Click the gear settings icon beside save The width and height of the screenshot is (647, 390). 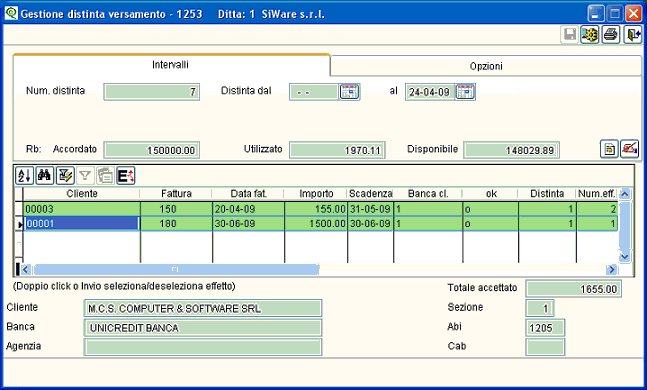(590, 35)
